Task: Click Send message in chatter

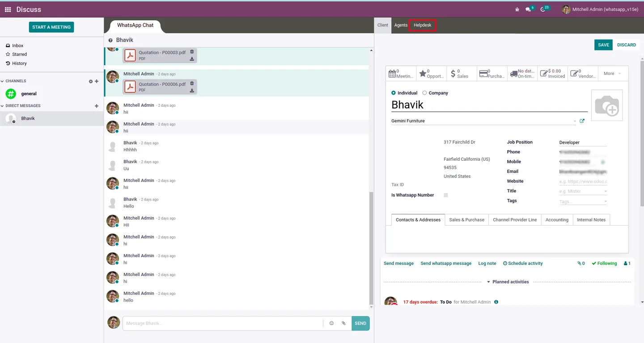Action: 398,264
